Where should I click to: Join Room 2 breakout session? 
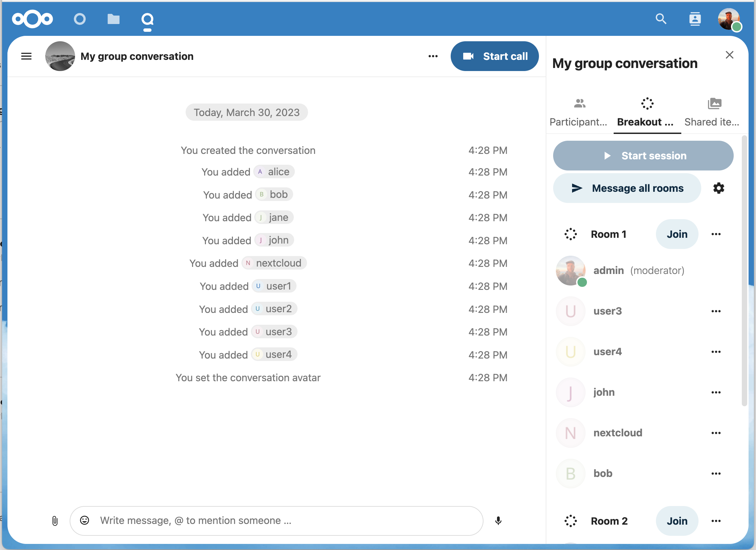tap(676, 520)
